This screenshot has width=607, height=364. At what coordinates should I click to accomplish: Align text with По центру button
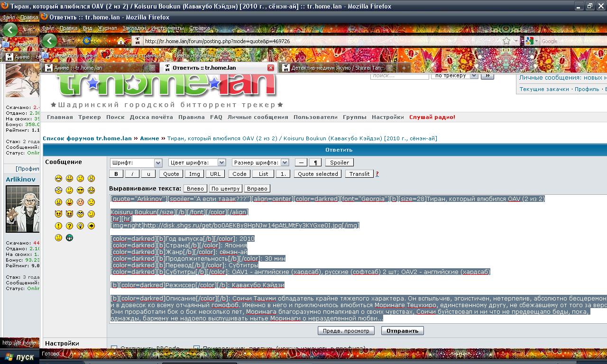[x=226, y=188]
